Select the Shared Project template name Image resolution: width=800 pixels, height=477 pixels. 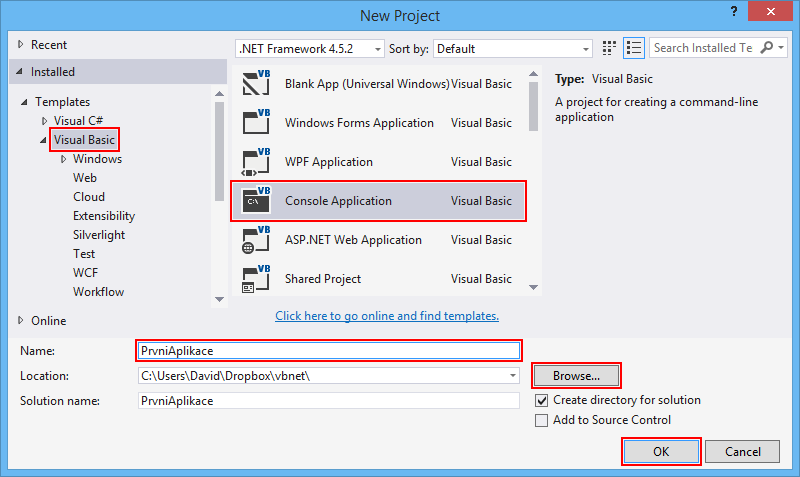click(x=322, y=279)
